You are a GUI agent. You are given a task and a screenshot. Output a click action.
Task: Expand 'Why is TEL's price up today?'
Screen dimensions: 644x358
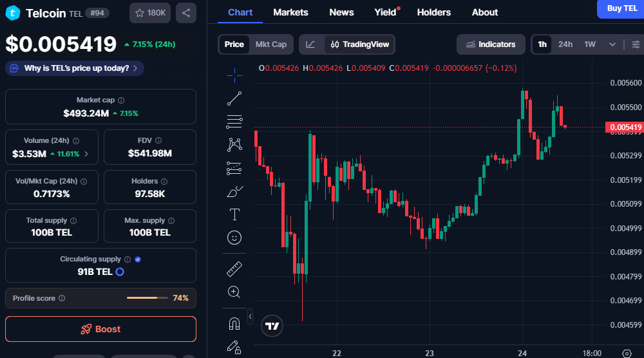75,68
